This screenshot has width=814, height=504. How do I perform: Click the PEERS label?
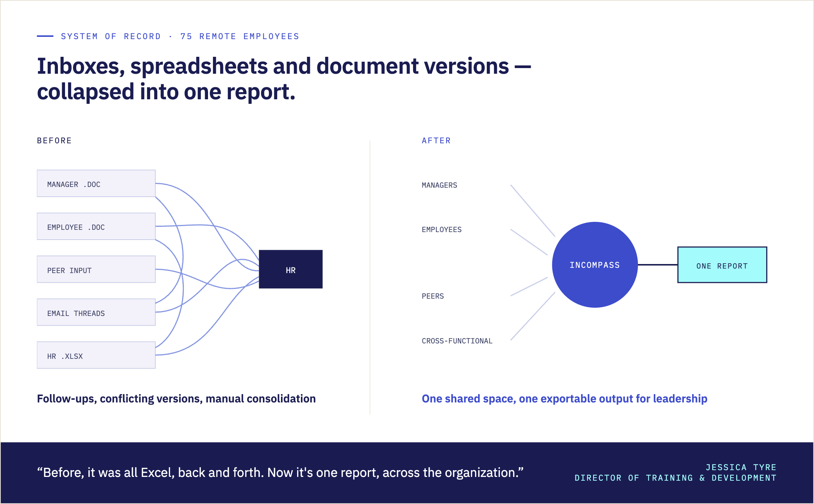(x=433, y=296)
